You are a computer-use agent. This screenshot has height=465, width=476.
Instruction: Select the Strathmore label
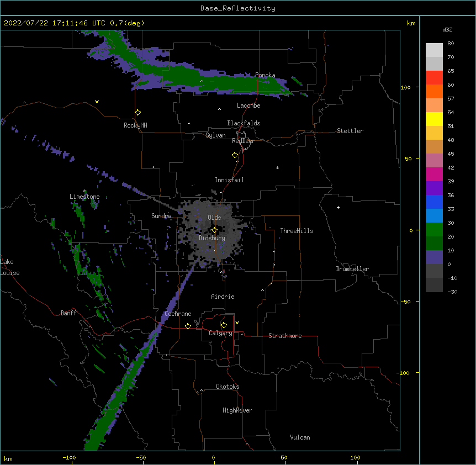pos(285,336)
